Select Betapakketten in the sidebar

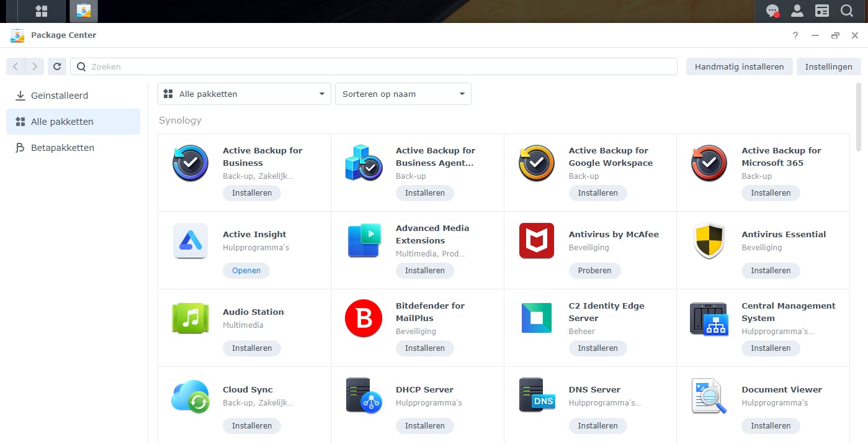pos(73,148)
